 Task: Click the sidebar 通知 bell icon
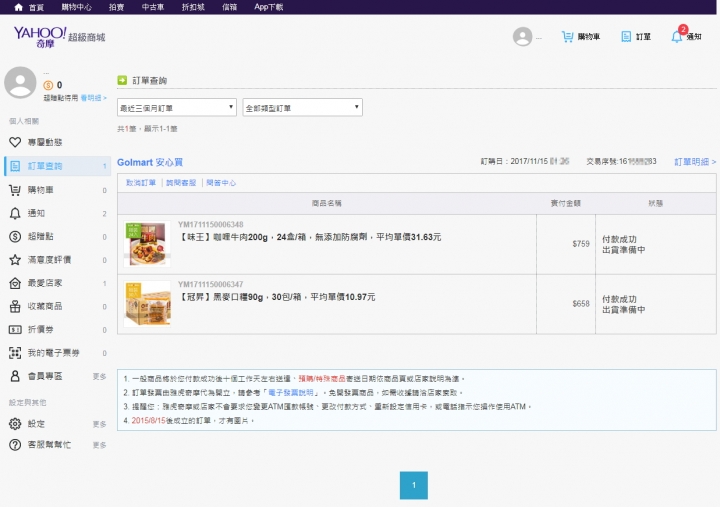15,213
